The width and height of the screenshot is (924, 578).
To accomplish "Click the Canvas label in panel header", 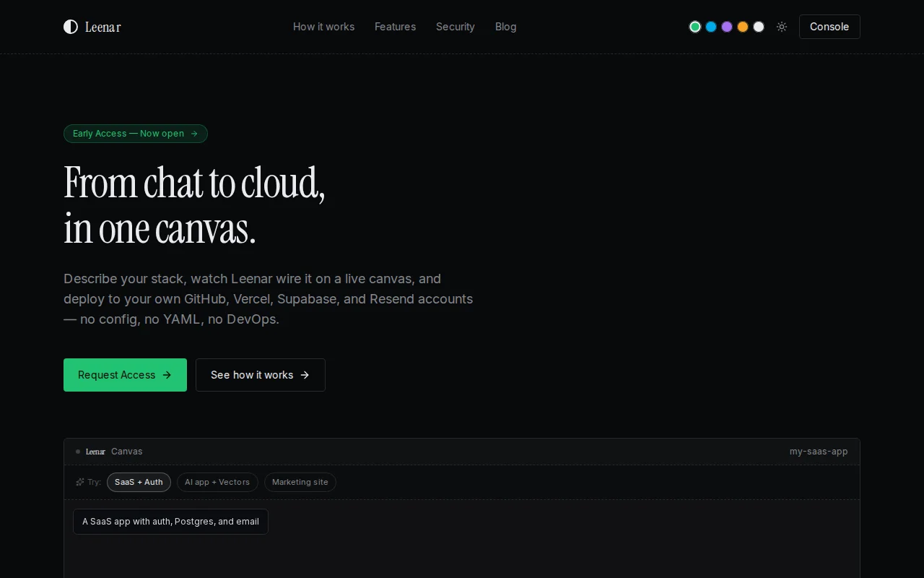I will [127, 452].
